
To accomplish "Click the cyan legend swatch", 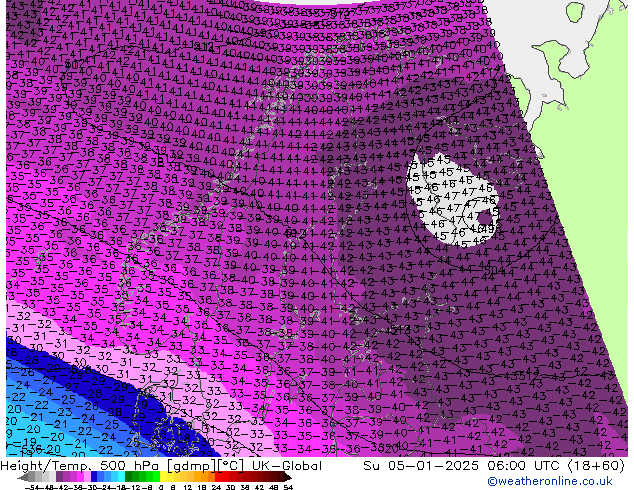I will coord(122,477).
